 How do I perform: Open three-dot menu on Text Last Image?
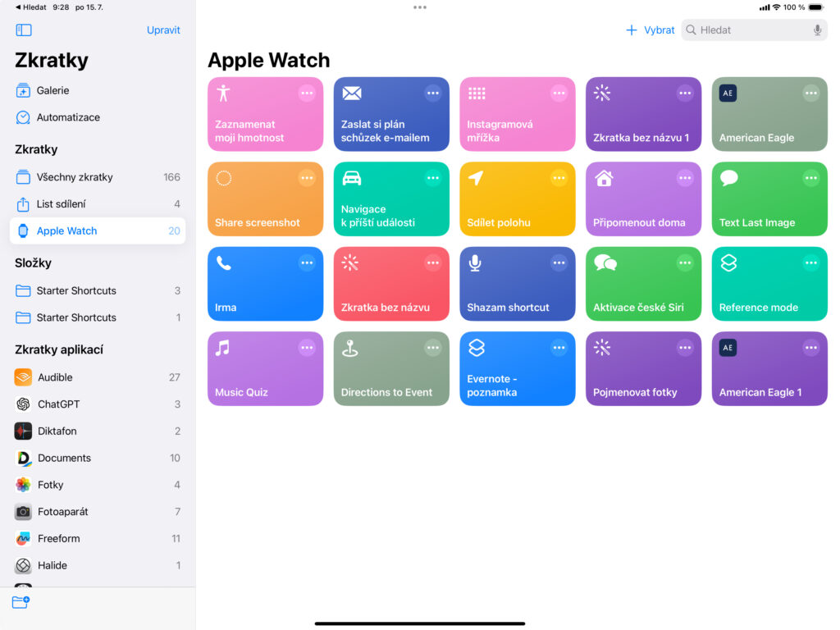click(810, 178)
